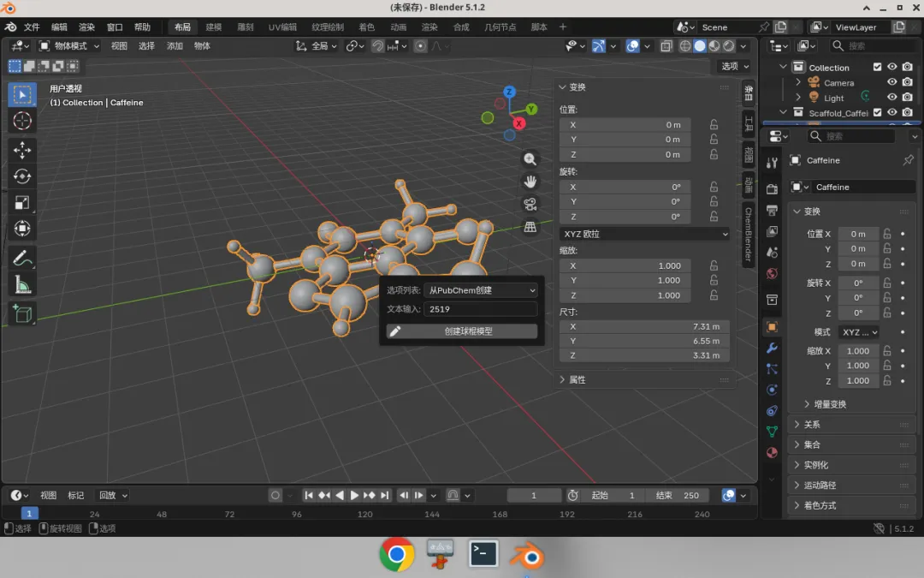Open the XYZ 欧拉 rotation mode dropdown
924x578 pixels.
click(x=645, y=234)
